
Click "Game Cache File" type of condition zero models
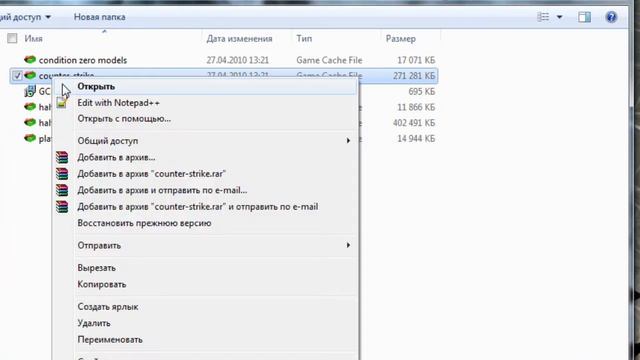click(x=329, y=60)
